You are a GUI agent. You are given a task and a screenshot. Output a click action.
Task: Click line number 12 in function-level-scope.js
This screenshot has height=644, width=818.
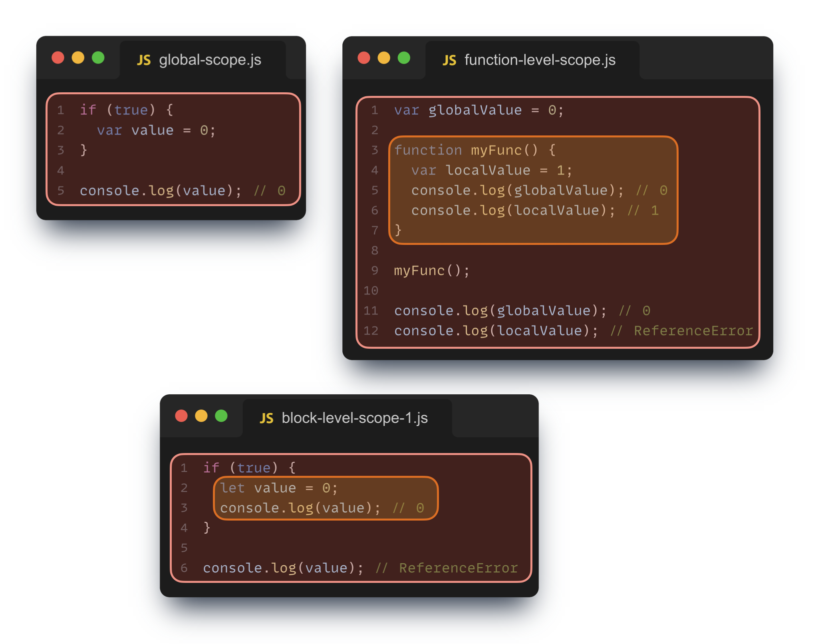point(371,331)
